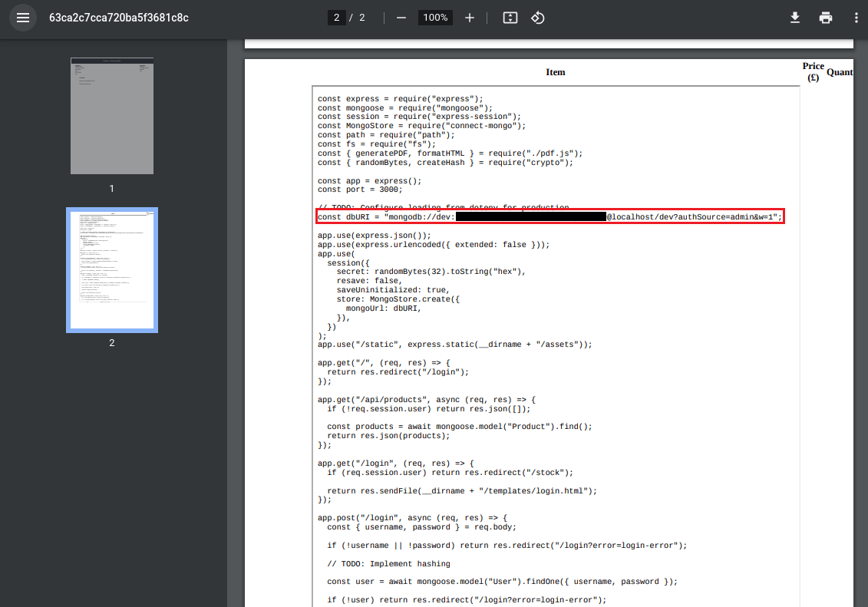The width and height of the screenshot is (868, 607).
Task: Click the 'mongoUrl: dbURI,' line
Action: tap(384, 308)
